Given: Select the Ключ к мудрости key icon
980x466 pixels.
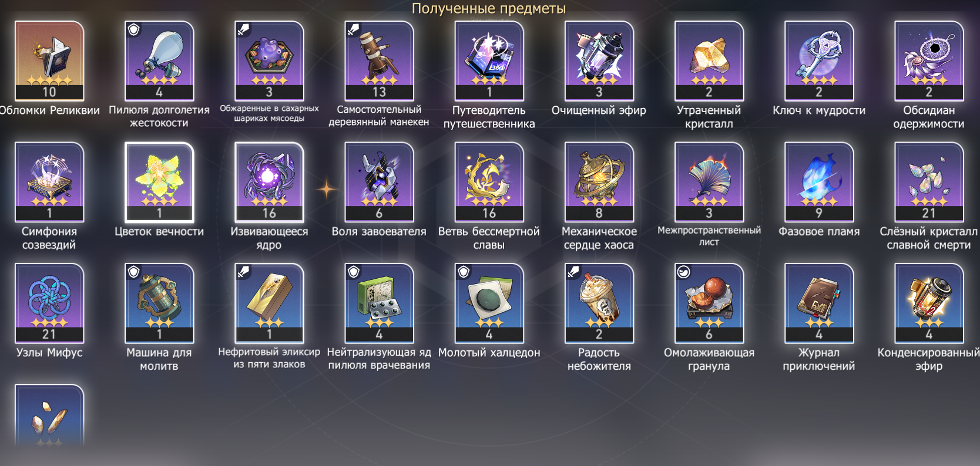Looking at the screenshot, I should [819, 61].
